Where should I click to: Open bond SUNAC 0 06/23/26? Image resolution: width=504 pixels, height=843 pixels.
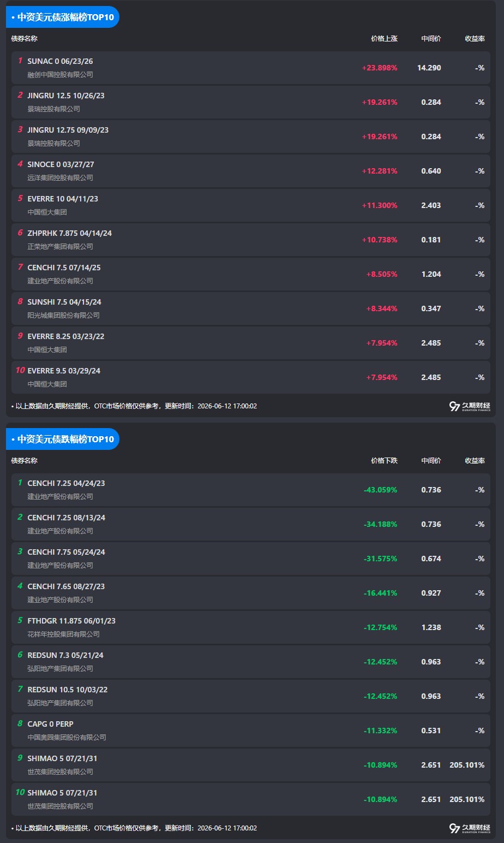pos(60,61)
